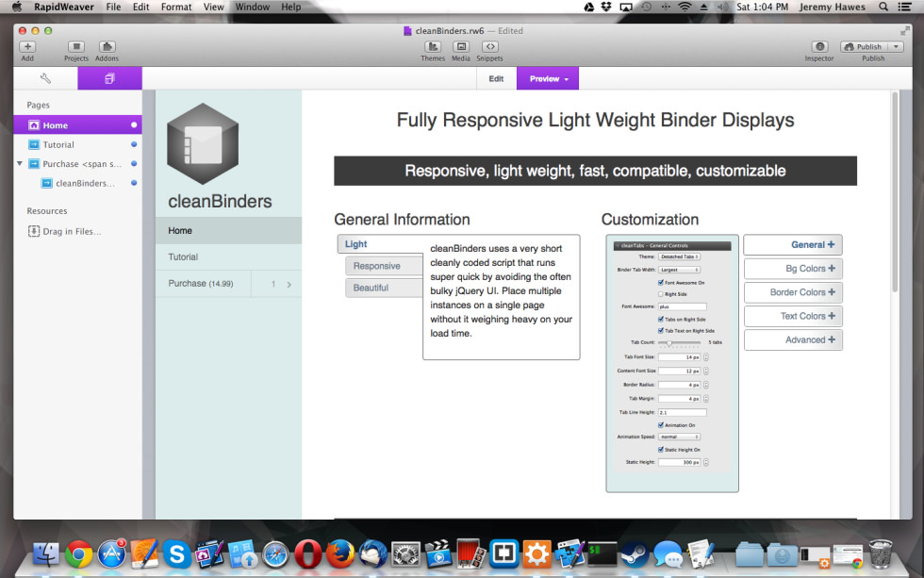Open the Media browser icon

[461, 46]
